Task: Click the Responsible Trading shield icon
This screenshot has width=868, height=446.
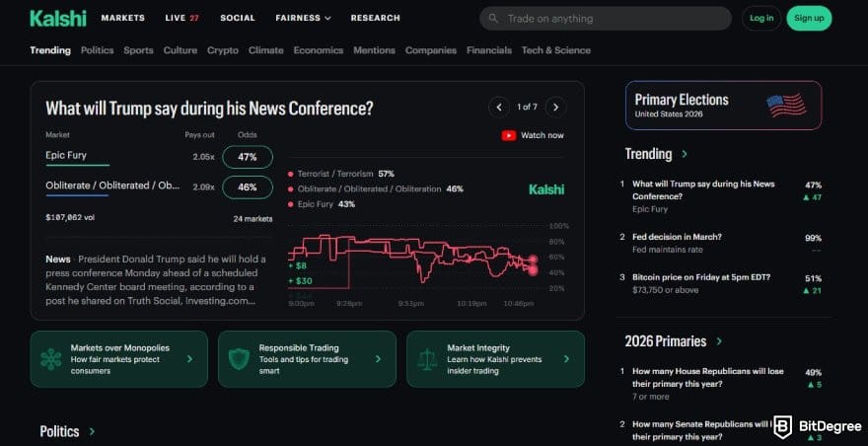Action: tap(239, 359)
